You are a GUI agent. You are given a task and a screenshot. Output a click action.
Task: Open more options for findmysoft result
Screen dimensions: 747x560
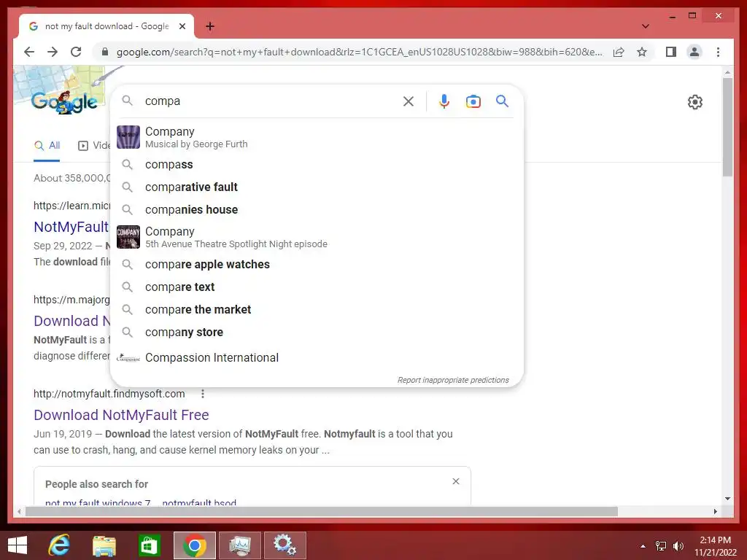point(203,394)
